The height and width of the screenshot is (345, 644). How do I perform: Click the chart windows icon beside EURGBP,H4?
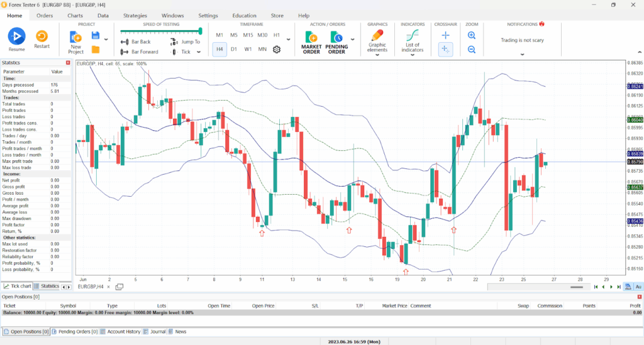coord(119,287)
